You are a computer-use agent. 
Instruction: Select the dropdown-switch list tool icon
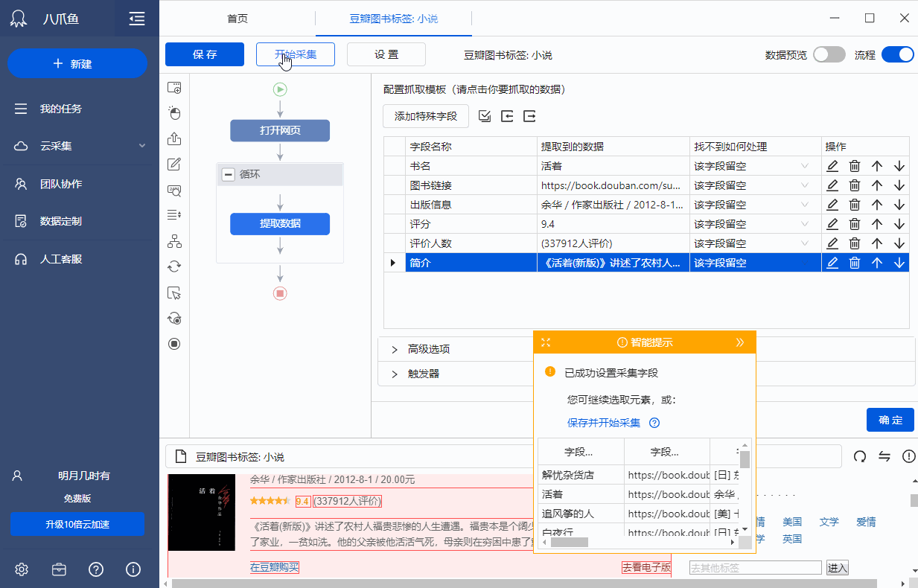[x=174, y=215]
